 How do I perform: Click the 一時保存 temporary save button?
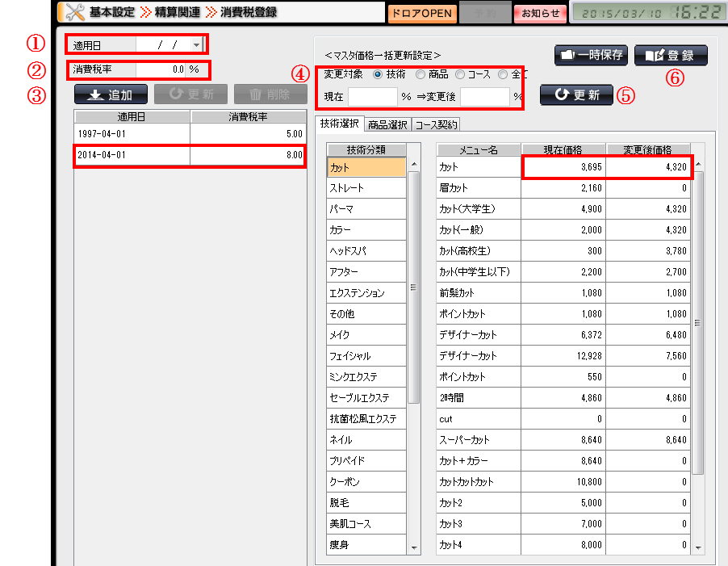pyautogui.click(x=591, y=55)
